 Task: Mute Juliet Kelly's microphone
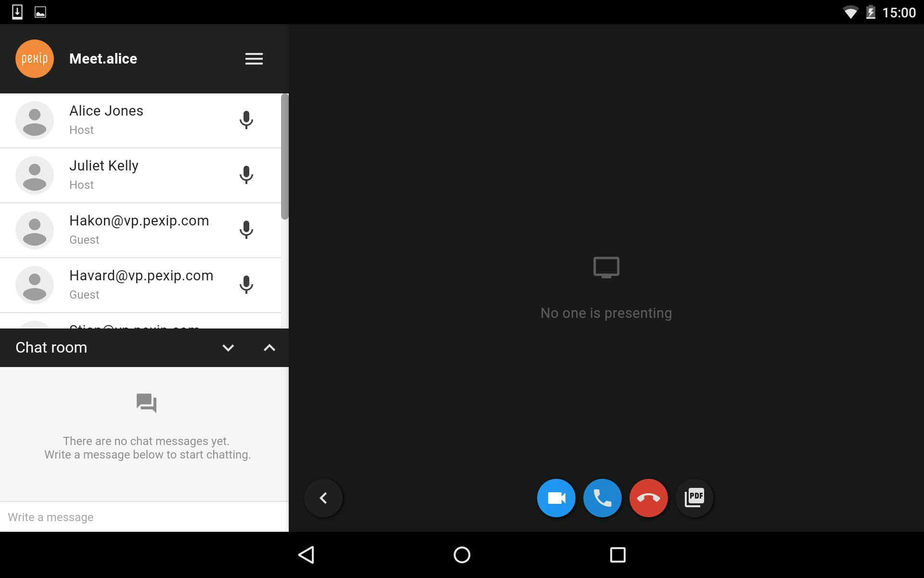tap(246, 175)
